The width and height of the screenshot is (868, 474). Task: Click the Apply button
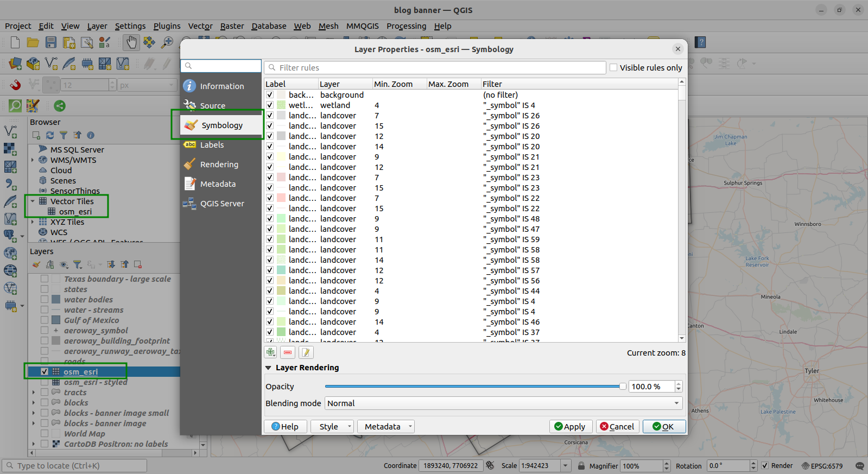570,427
